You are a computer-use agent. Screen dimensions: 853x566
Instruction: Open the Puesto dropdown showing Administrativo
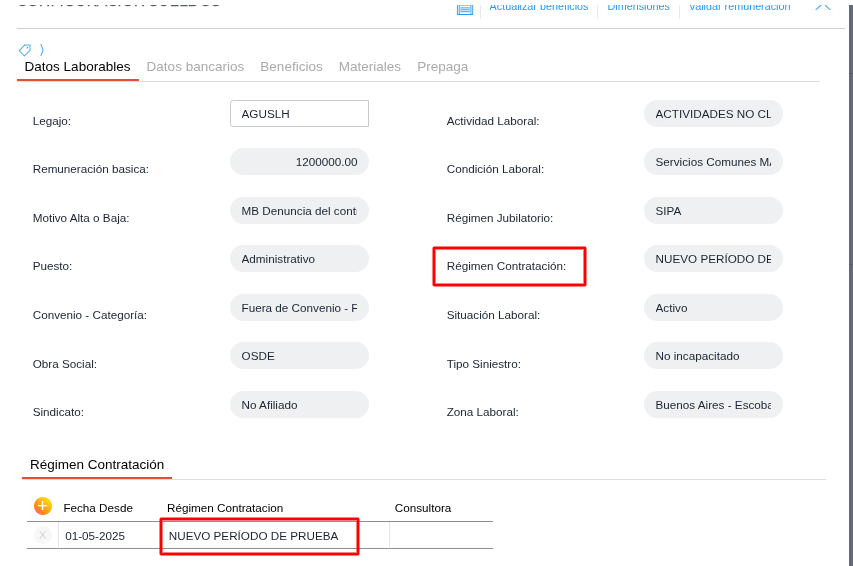(299, 259)
